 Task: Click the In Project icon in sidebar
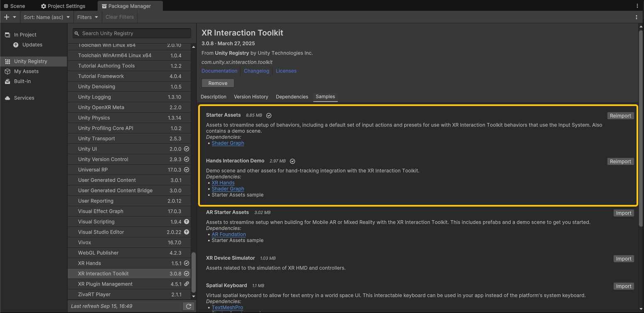point(7,35)
